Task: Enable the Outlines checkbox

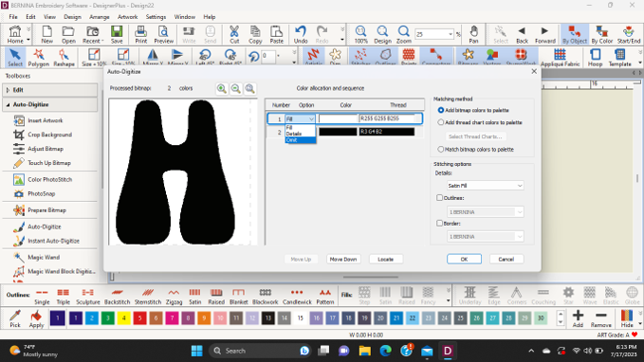Action: (x=439, y=198)
